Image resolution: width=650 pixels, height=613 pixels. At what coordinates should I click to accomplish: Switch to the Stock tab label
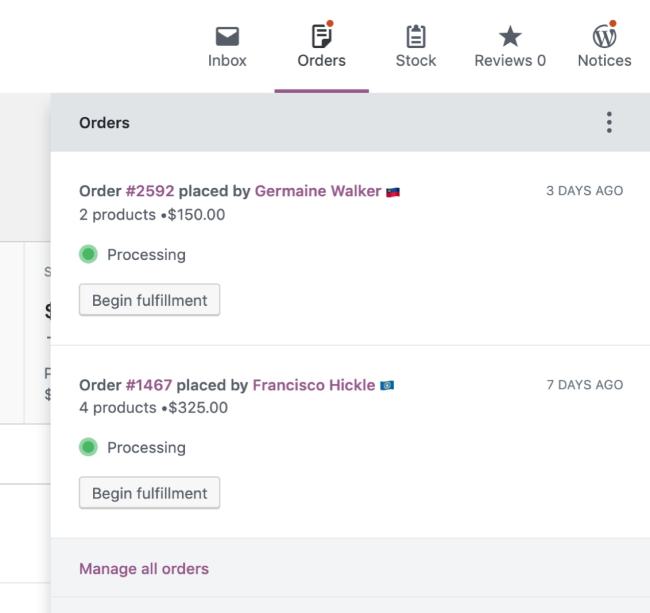416,60
